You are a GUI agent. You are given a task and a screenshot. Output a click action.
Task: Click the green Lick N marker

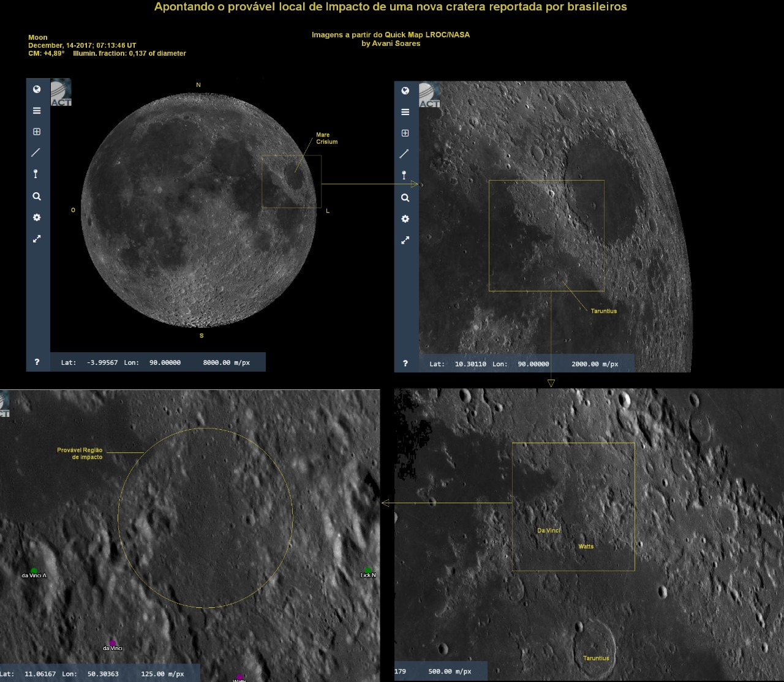pyautogui.click(x=368, y=570)
